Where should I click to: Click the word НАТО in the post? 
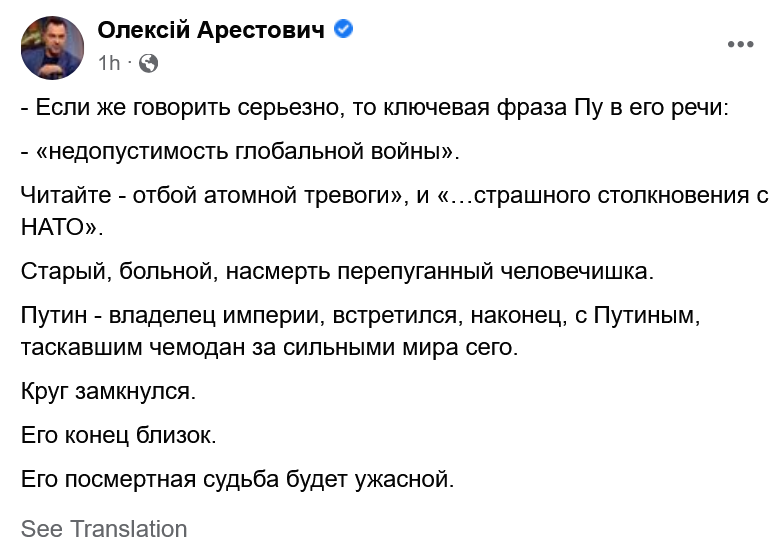tap(53, 228)
